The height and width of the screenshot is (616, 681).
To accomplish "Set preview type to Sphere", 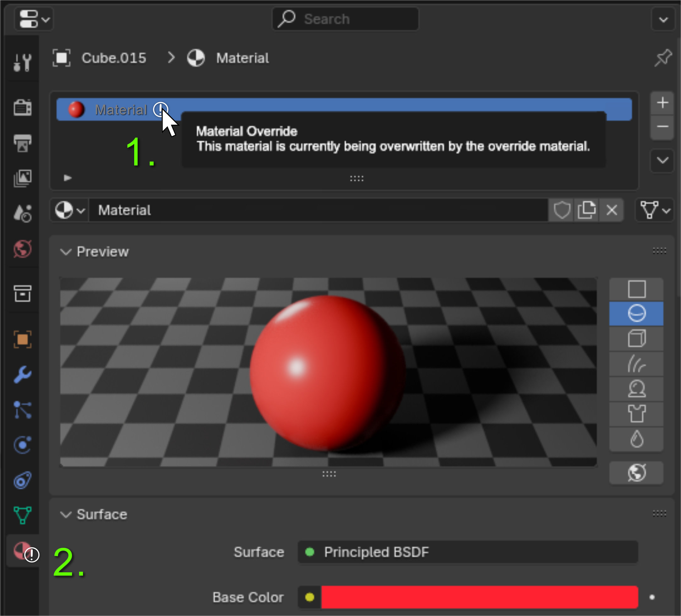I will pos(636,314).
